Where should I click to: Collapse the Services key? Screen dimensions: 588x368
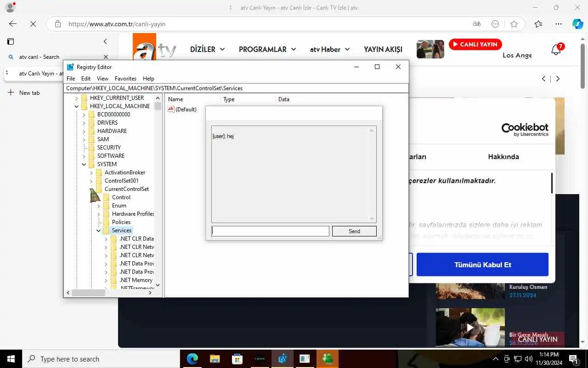pos(99,230)
